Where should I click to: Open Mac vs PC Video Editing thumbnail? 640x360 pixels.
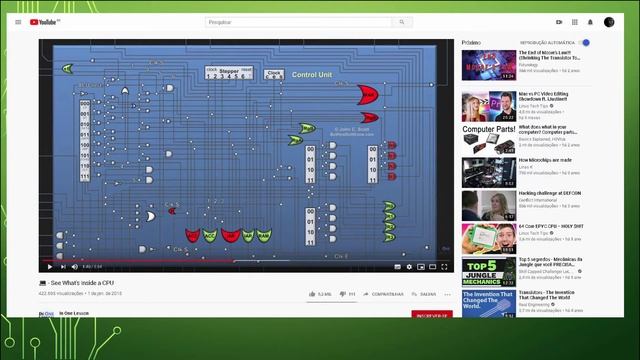489,107
